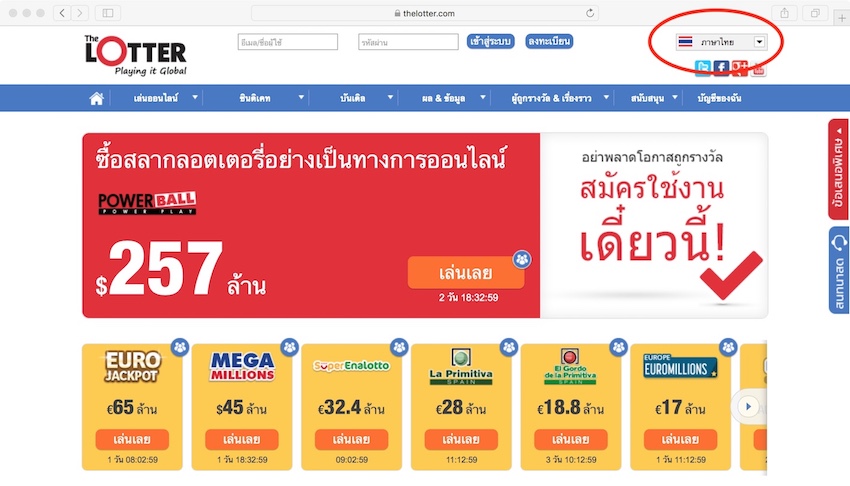Open the Google Plus social icon
The width and height of the screenshot is (850, 486).
click(x=739, y=68)
